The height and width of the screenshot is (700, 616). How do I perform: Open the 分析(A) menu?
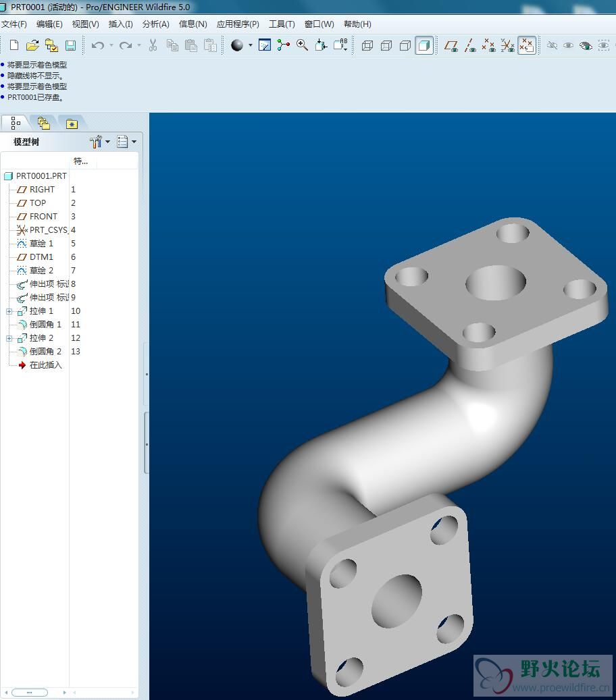155,24
